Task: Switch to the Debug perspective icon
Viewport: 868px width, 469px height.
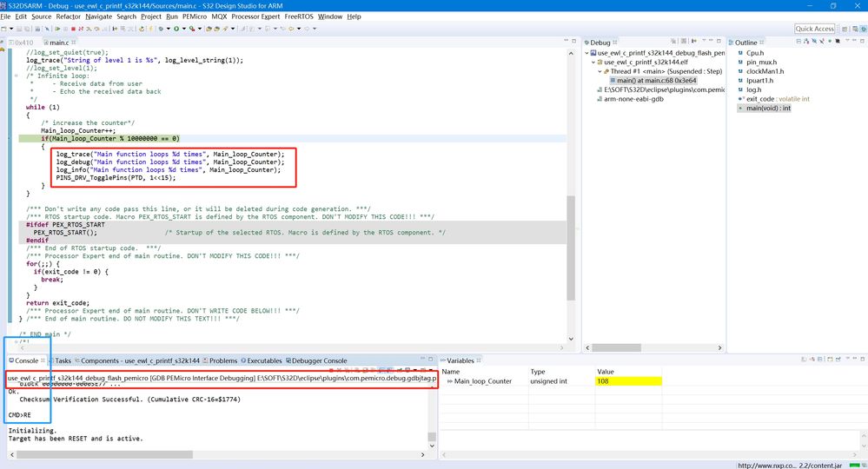Action: (863, 29)
